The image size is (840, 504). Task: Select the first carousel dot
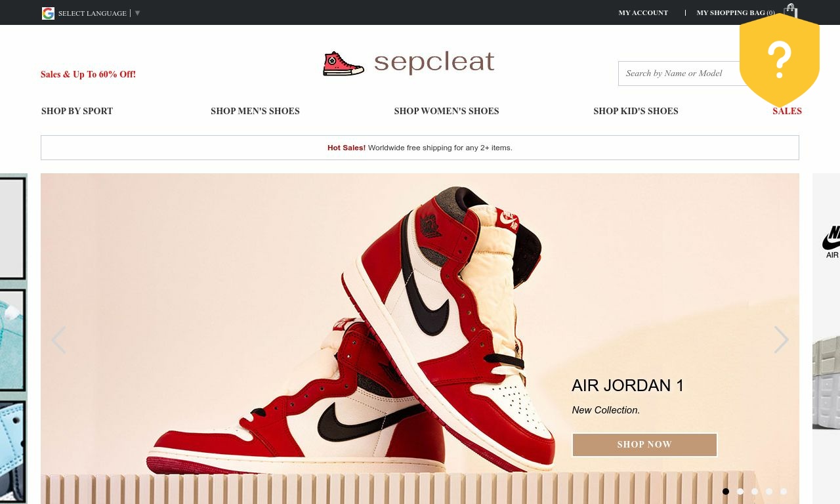(726, 492)
